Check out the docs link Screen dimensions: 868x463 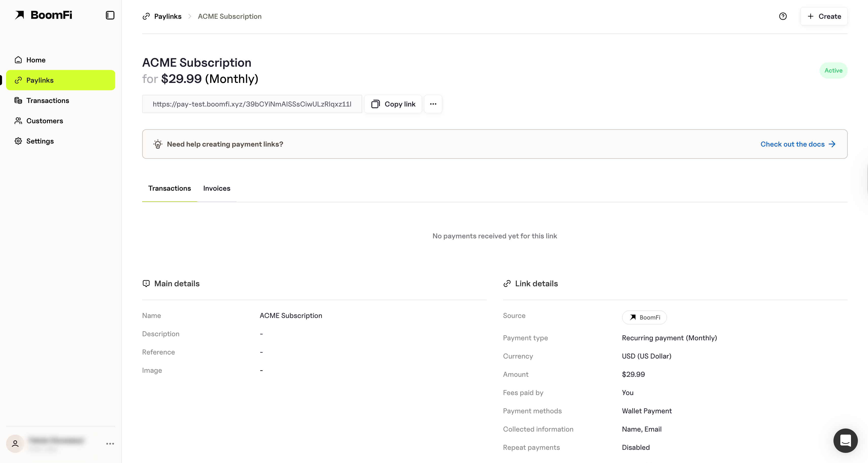(798, 144)
